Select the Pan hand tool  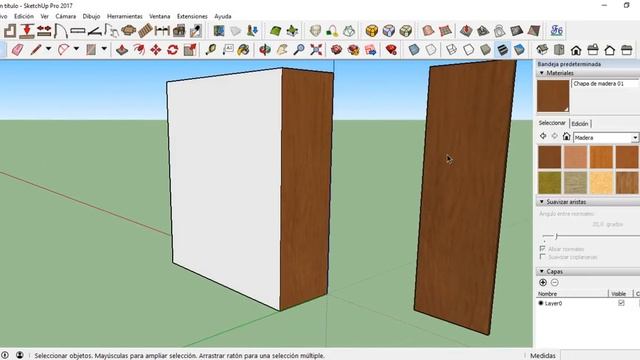[282, 50]
